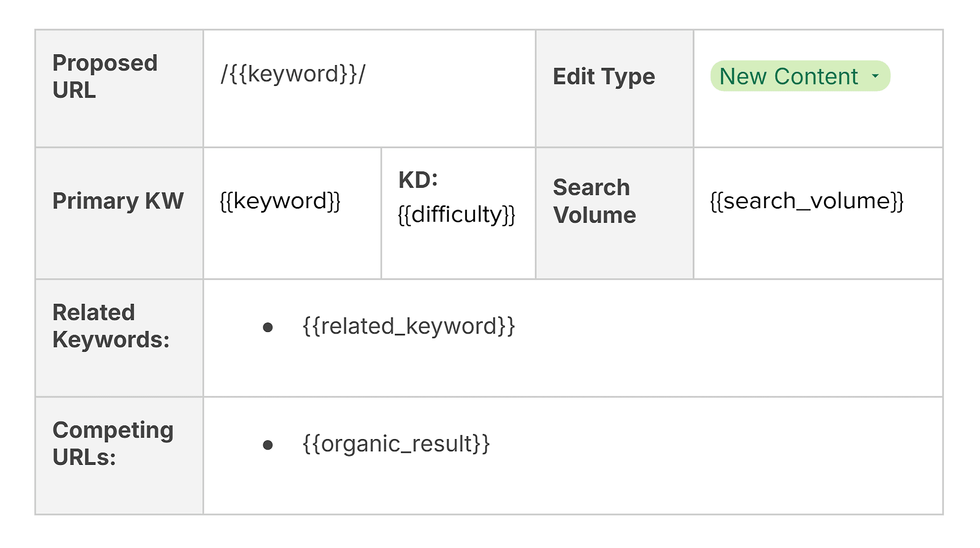This screenshot has height=548, width=980.
Task: Click the Primary KW header cell
Action: coord(118,201)
